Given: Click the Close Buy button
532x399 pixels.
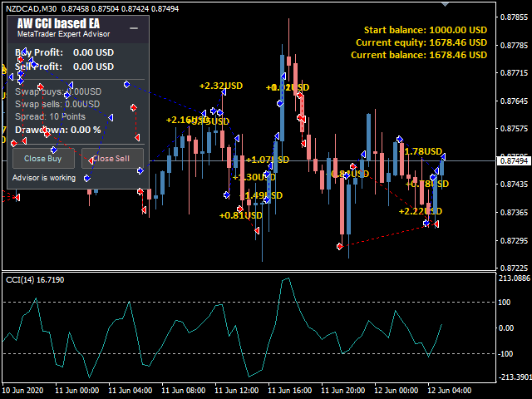Looking at the screenshot, I should pyautogui.click(x=43, y=159).
